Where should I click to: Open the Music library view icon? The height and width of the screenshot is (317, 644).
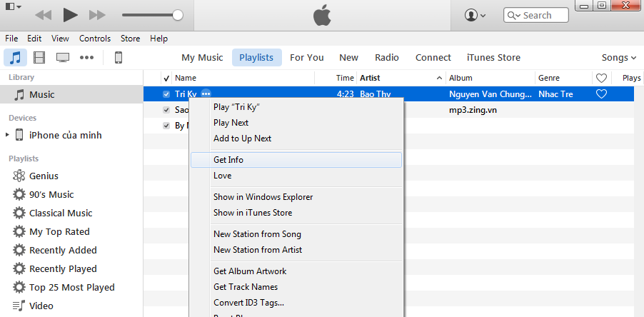click(15, 58)
